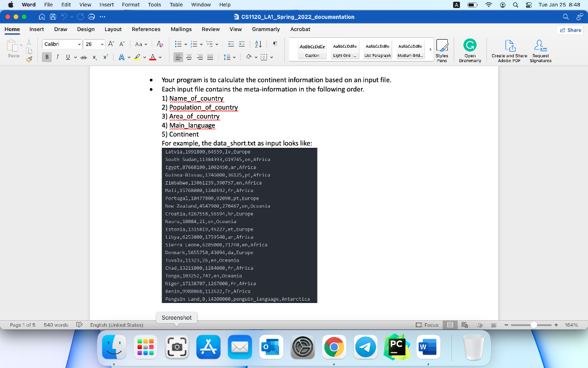
Task: Apply strikethrough to selected text
Action: point(84,57)
